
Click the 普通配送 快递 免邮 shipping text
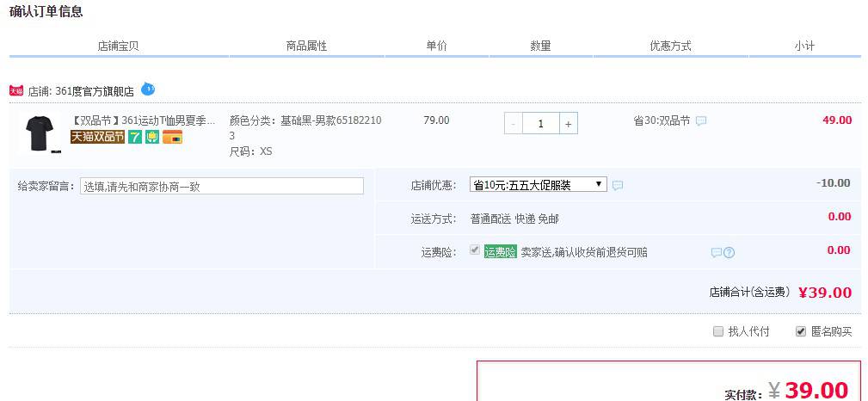(x=514, y=219)
